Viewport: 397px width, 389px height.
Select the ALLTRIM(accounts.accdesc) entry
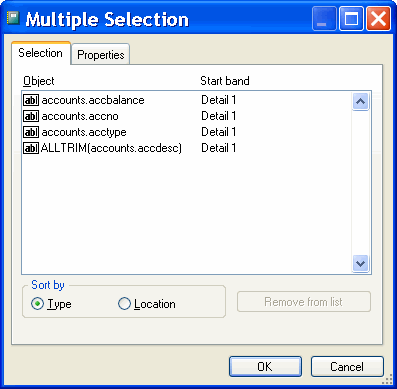(186, 148)
